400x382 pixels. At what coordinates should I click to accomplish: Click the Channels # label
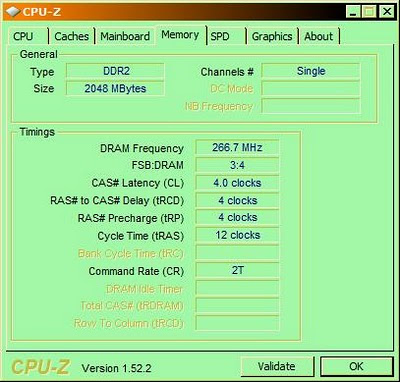tap(227, 72)
